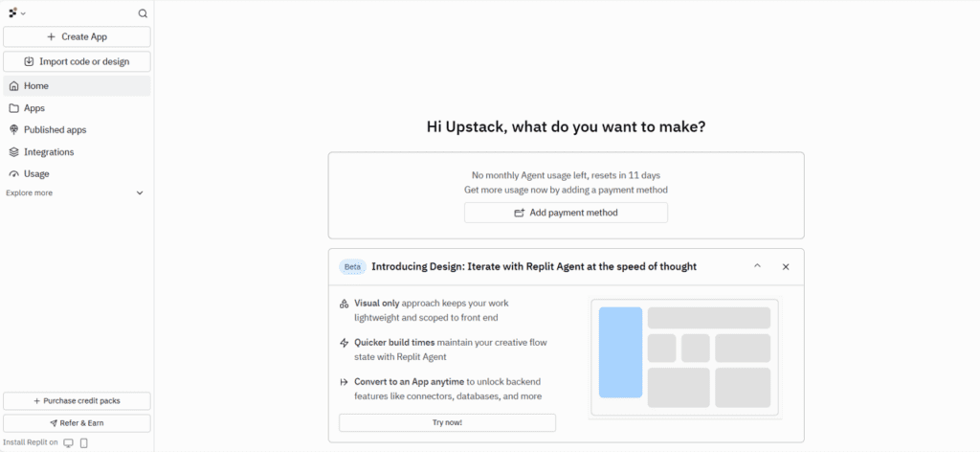Click the Apps folder icon
980x452 pixels.
(x=13, y=108)
